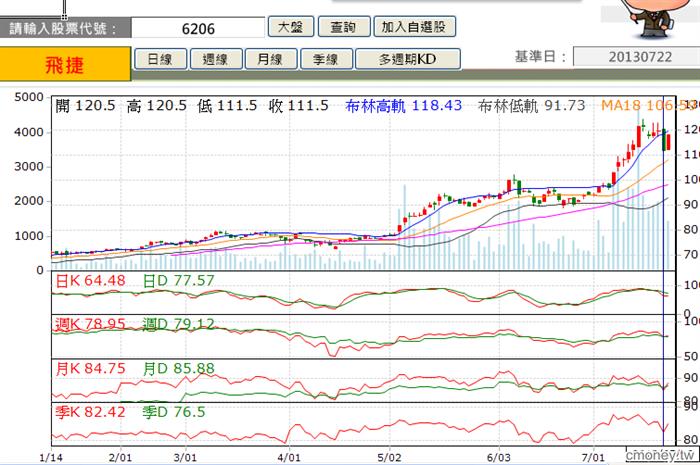Click the 4/01 date on time axis
The height and width of the screenshot is (465, 700).
[288, 457]
